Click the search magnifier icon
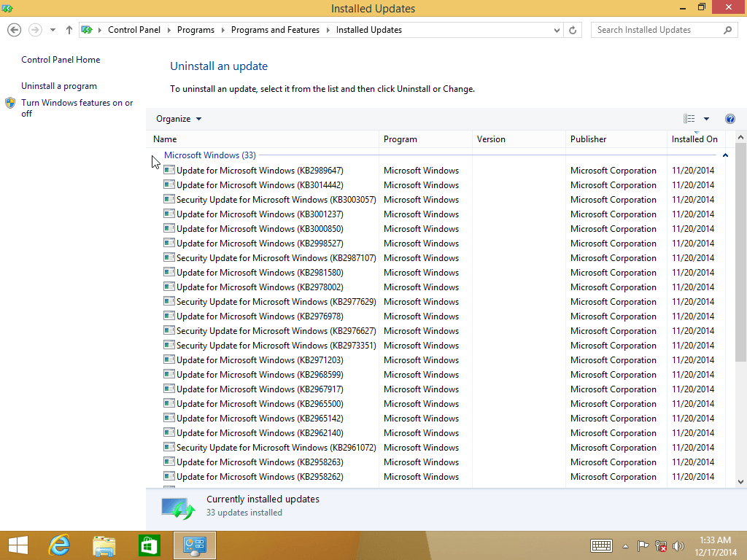The width and height of the screenshot is (747, 560). (x=727, y=30)
